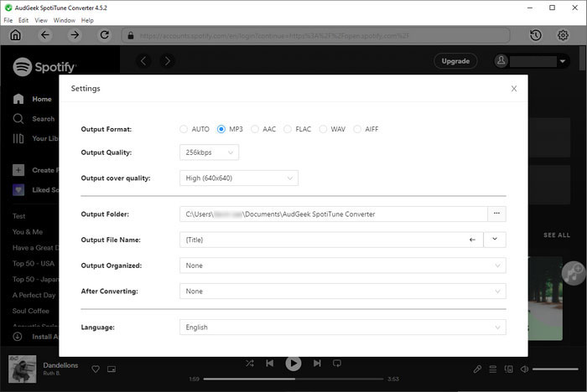Screen dimensions: 587x392
Task: Open the Test playlist
Action: click(18, 216)
